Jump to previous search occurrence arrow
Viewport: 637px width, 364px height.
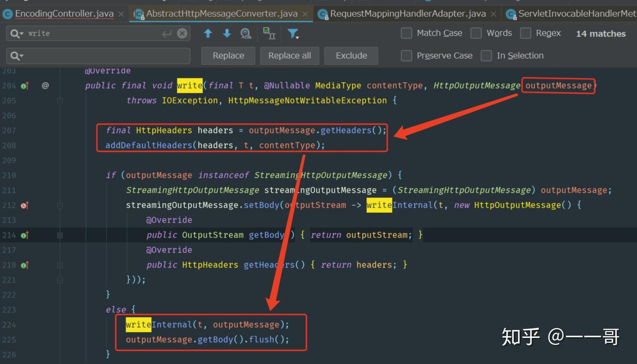tap(208, 33)
